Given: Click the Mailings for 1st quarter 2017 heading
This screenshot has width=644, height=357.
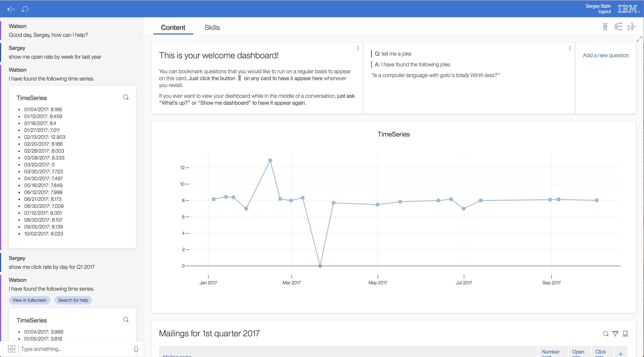Looking at the screenshot, I should coord(209,333).
